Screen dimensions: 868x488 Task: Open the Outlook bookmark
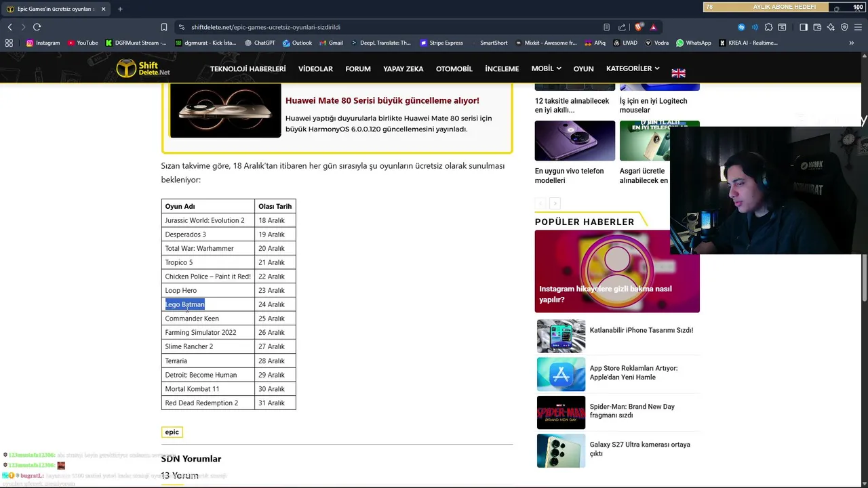pyautogui.click(x=298, y=43)
